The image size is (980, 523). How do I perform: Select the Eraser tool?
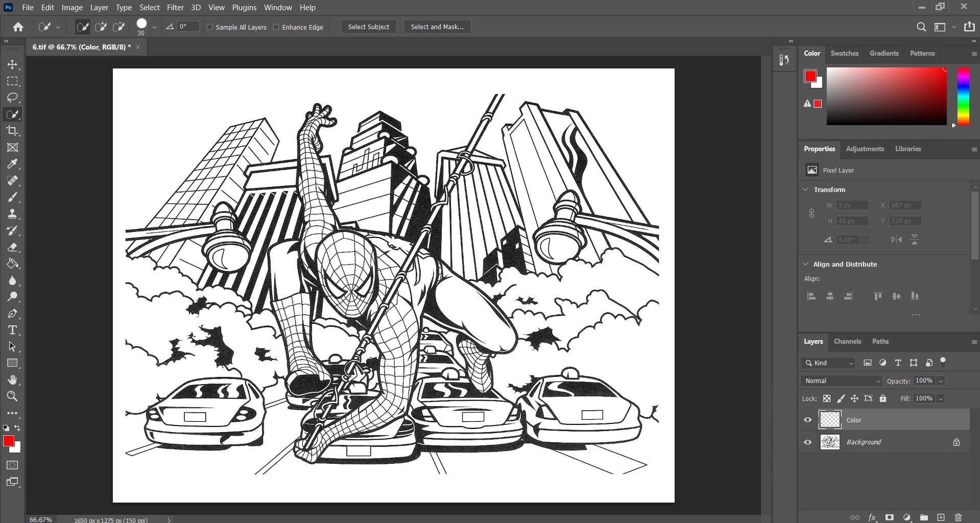(12, 247)
